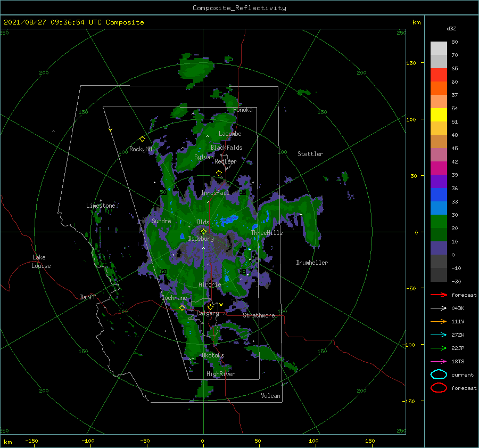Image resolution: width=479 pixels, height=448 pixels.
Task: Click the yellow diamond marker above Calgary
Action: [210, 307]
